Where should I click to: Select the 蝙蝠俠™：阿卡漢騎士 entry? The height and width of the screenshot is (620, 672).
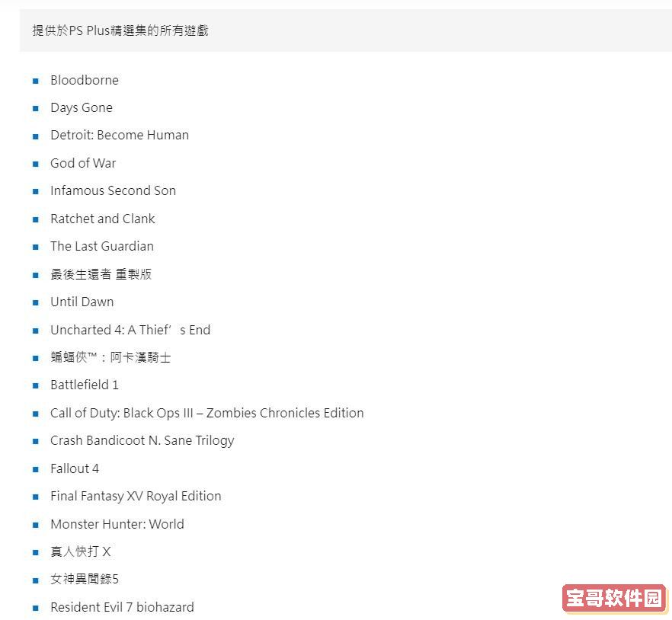tap(110, 357)
